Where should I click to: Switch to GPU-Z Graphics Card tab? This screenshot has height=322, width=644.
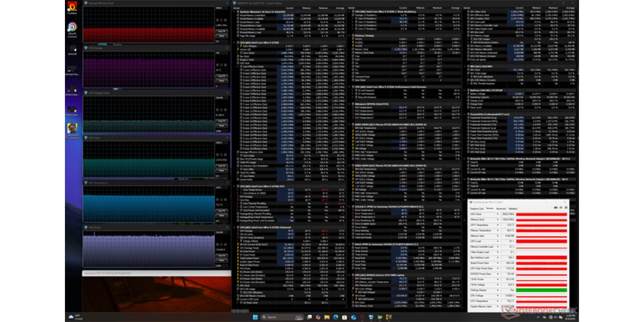tap(477, 208)
